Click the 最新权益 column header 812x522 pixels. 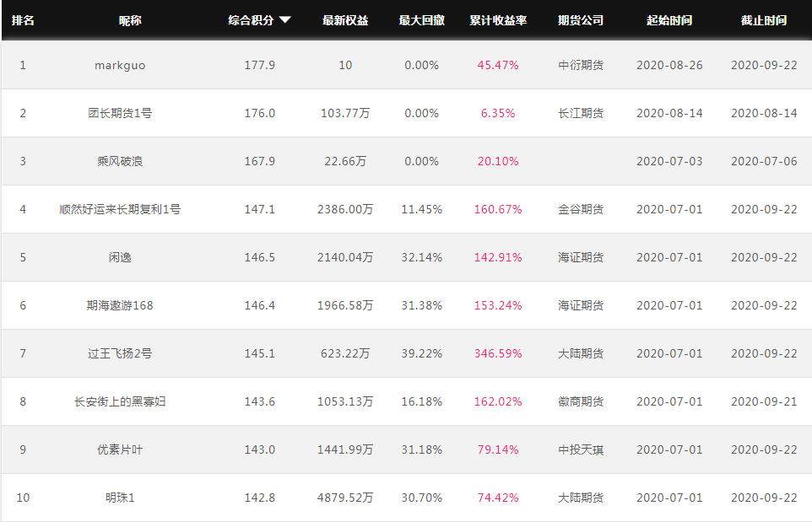[x=345, y=20]
